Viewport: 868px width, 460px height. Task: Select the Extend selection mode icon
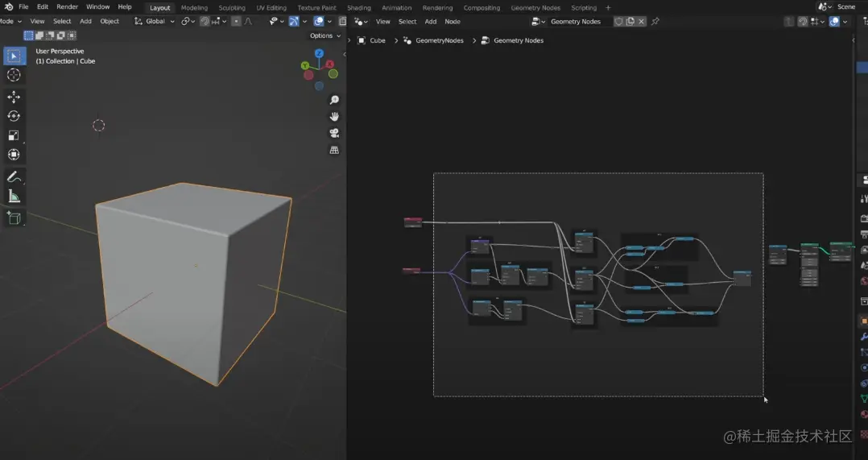39,35
